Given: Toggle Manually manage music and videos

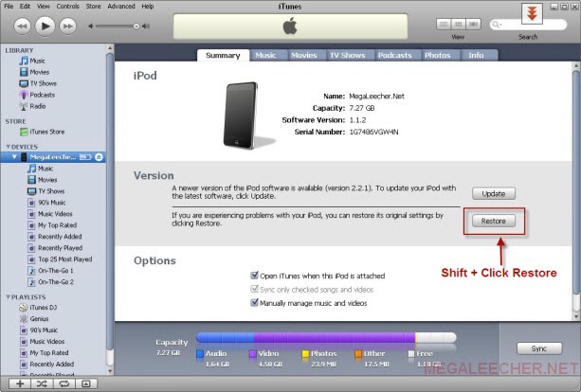Looking at the screenshot, I should [x=254, y=303].
